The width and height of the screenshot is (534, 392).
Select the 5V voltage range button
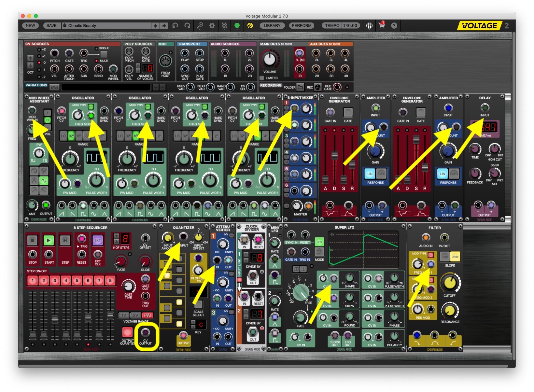(x=147, y=315)
